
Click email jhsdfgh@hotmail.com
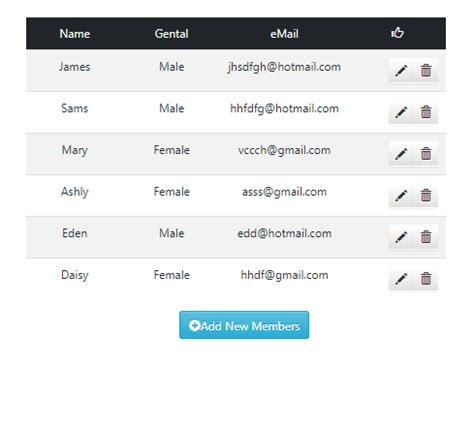click(284, 67)
